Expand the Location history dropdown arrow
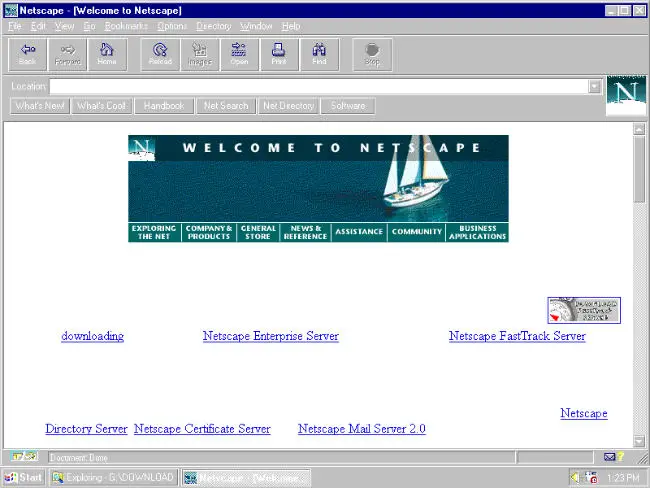650x488 pixels. tap(594, 87)
